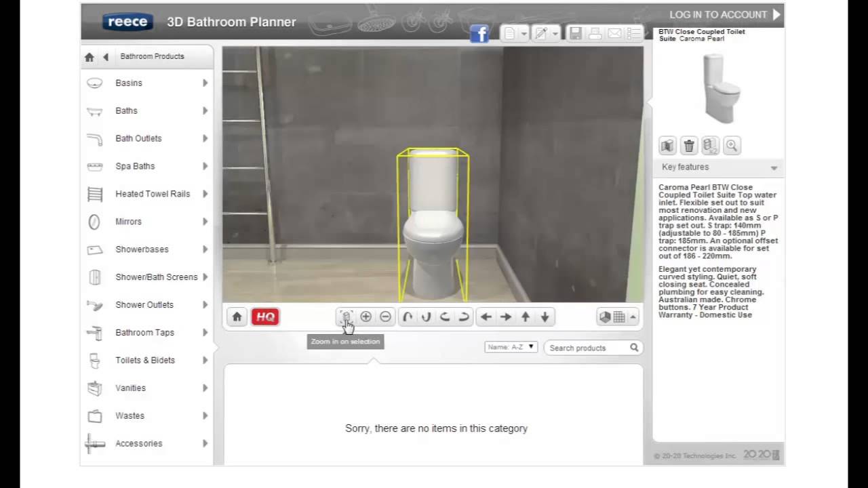Switch to 3D cube view mode
The image size is (868, 488).
(605, 317)
